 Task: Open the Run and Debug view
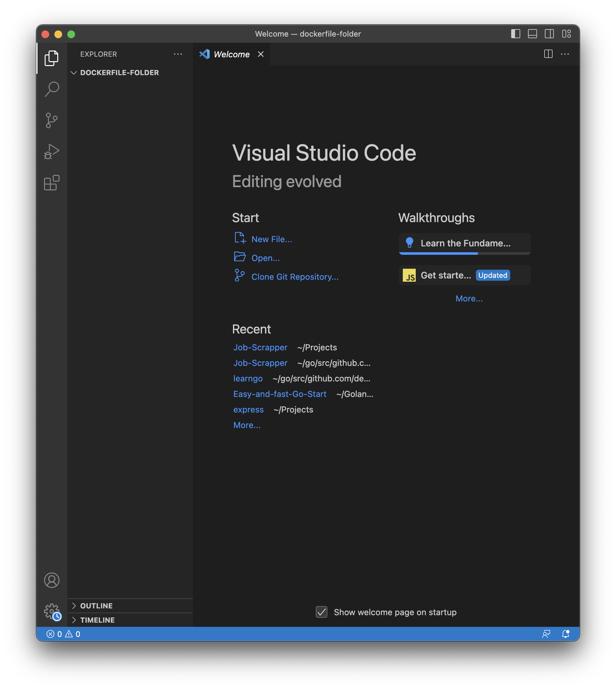click(51, 152)
